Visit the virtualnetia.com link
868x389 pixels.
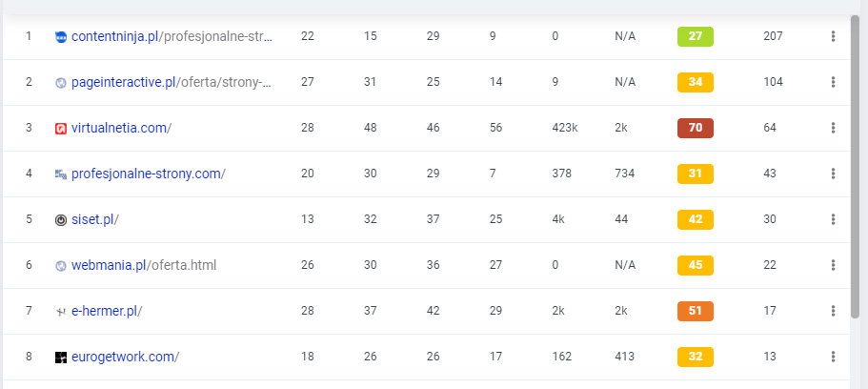pos(121,128)
